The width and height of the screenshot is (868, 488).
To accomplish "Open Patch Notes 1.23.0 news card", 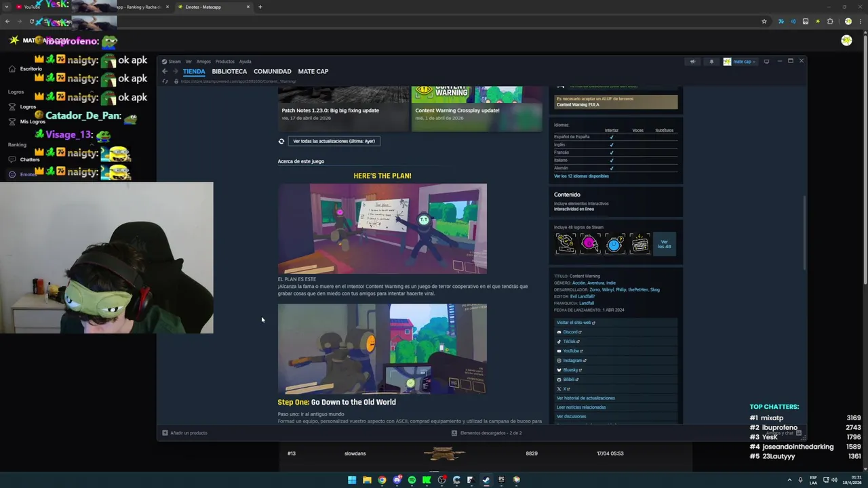I will 343,108.
